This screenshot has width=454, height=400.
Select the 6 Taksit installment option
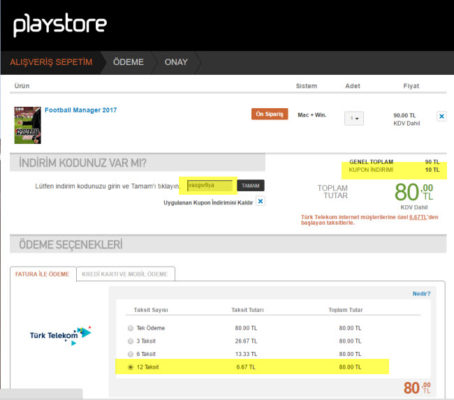coord(130,354)
